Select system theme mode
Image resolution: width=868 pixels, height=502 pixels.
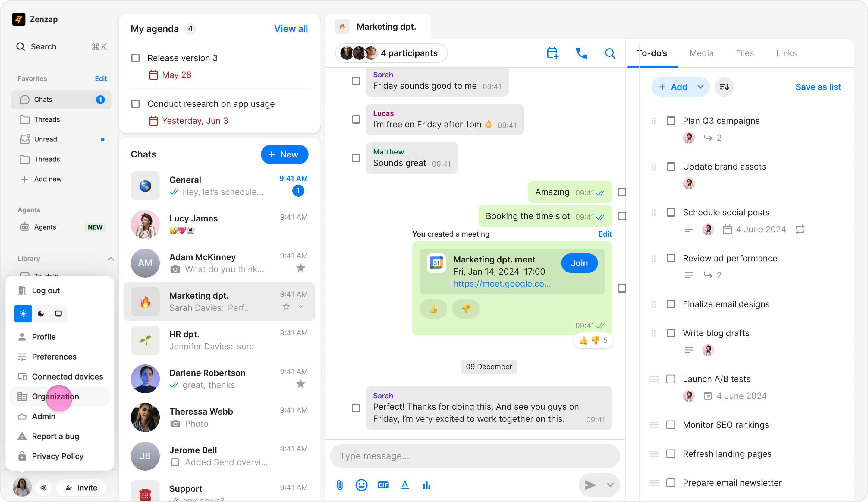[58, 314]
